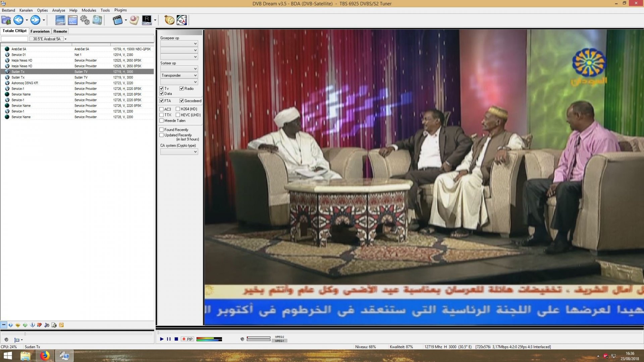Image resolution: width=644 pixels, height=362 pixels.
Task: Uncheck the Radio filter checkbox
Action: tap(181, 88)
